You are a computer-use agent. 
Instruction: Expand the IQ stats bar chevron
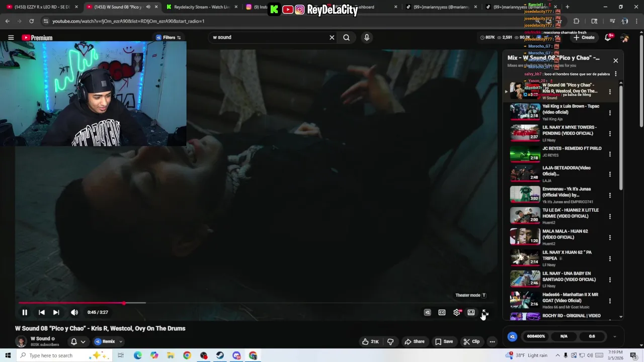614,336
